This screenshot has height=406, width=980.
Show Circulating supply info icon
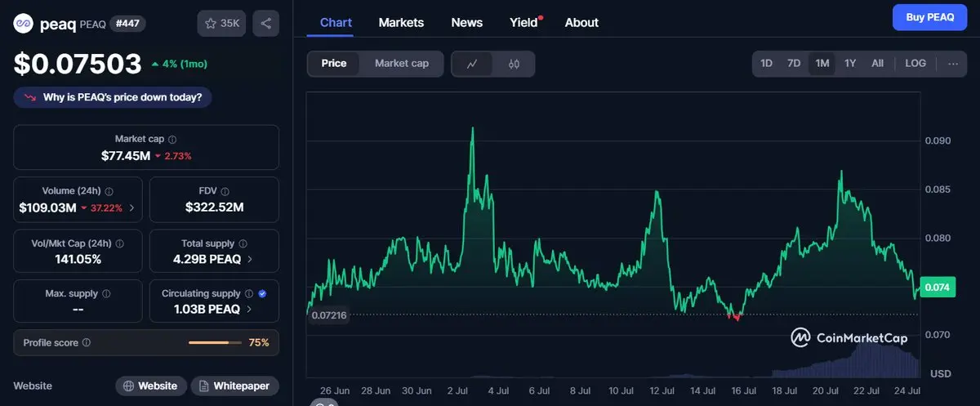point(249,293)
